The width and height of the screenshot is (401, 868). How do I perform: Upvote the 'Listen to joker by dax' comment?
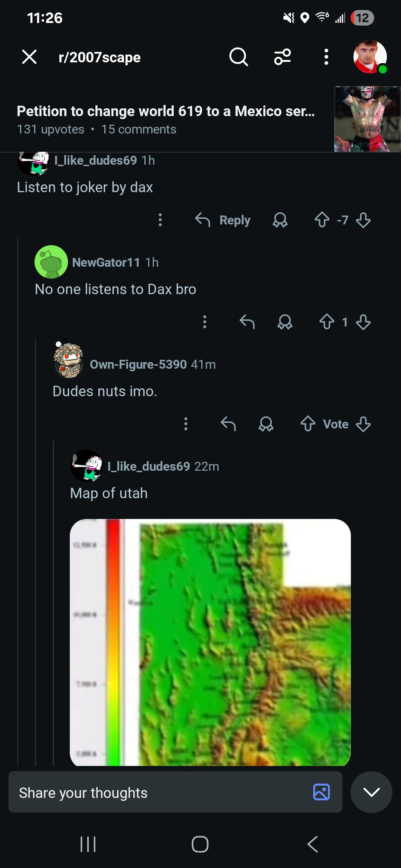(322, 220)
